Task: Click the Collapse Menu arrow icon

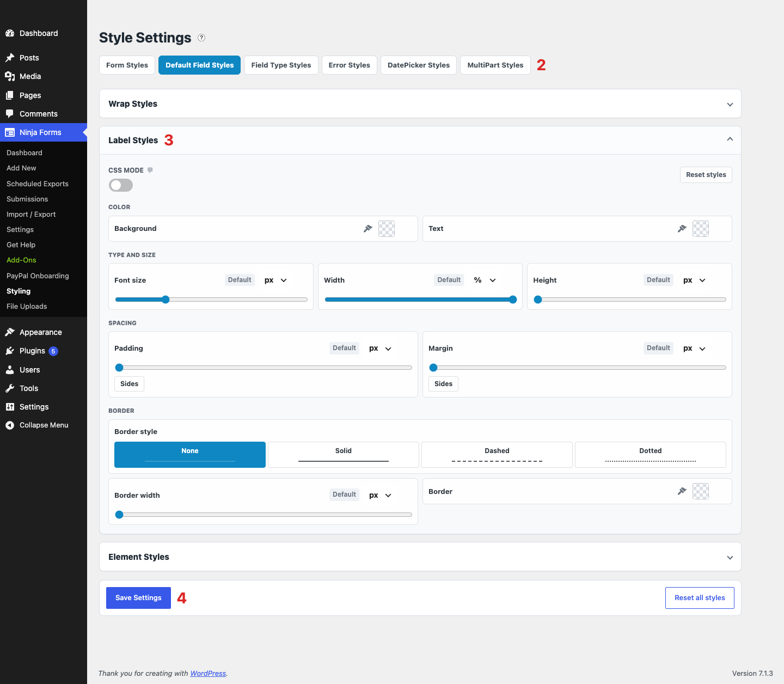Action: click(x=10, y=425)
